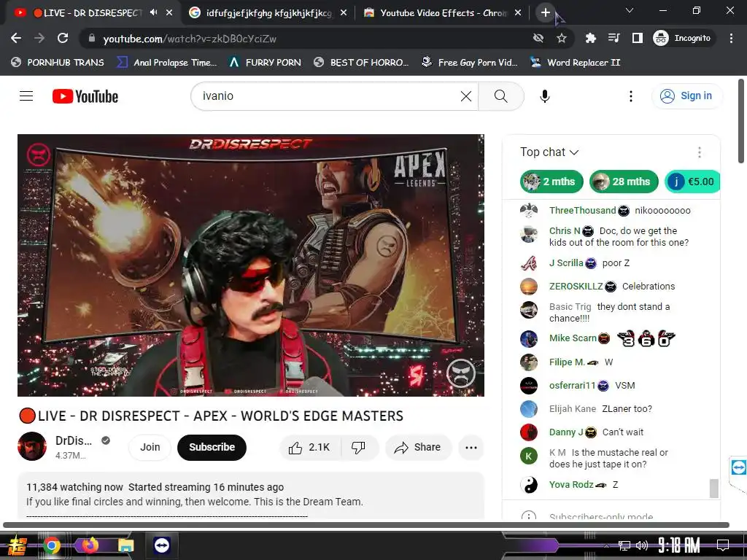
Task: Open Chrome from the taskbar
Action: (x=52, y=545)
